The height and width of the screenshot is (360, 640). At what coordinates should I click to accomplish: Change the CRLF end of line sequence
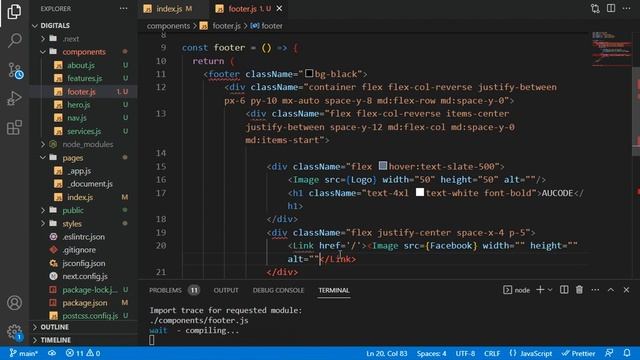(492, 353)
